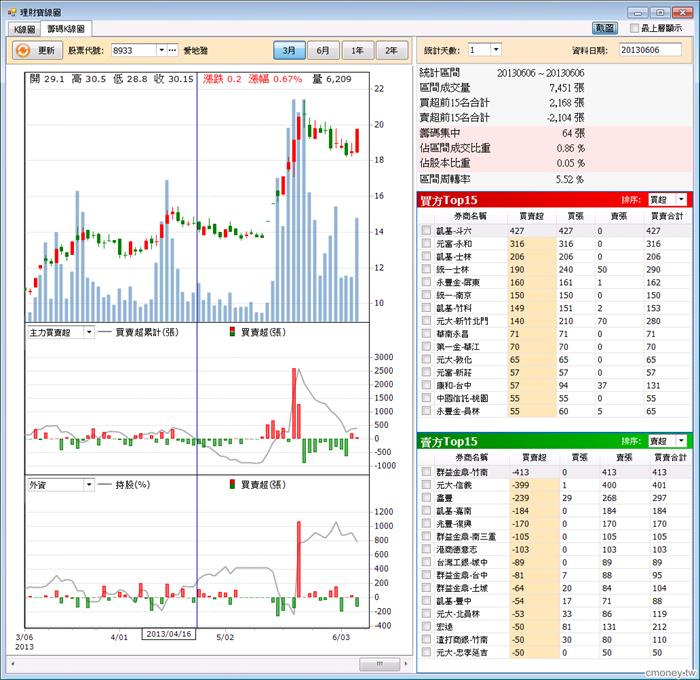Image resolution: width=700 pixels, height=680 pixels.
Task: Check the 元富-永和 broker row checkbox
Action: pos(426,243)
